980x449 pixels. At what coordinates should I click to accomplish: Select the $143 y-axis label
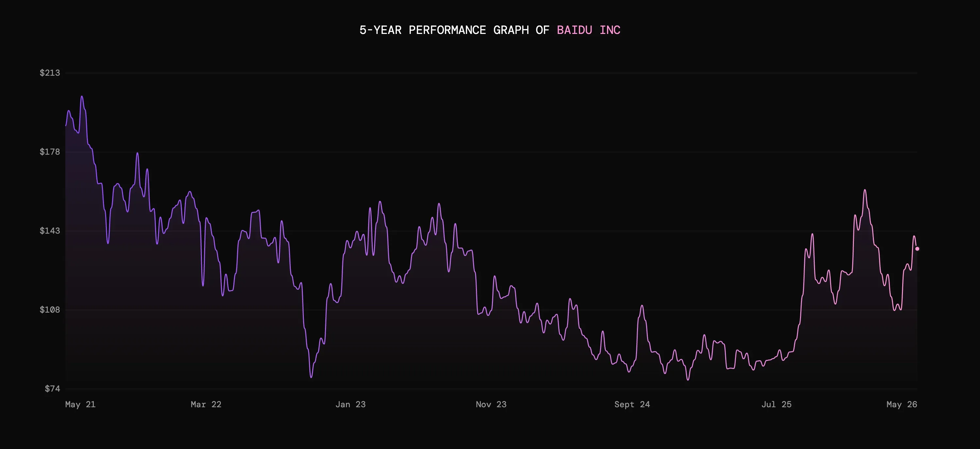pos(50,231)
